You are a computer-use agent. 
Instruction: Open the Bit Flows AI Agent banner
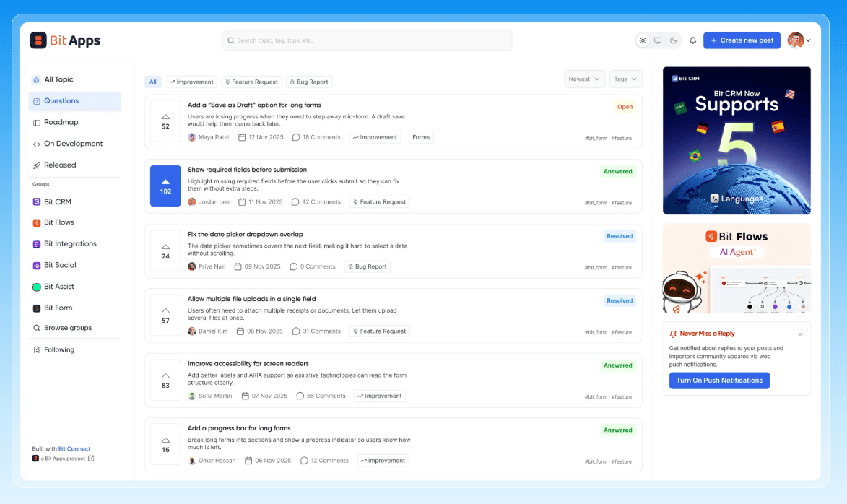click(x=737, y=269)
